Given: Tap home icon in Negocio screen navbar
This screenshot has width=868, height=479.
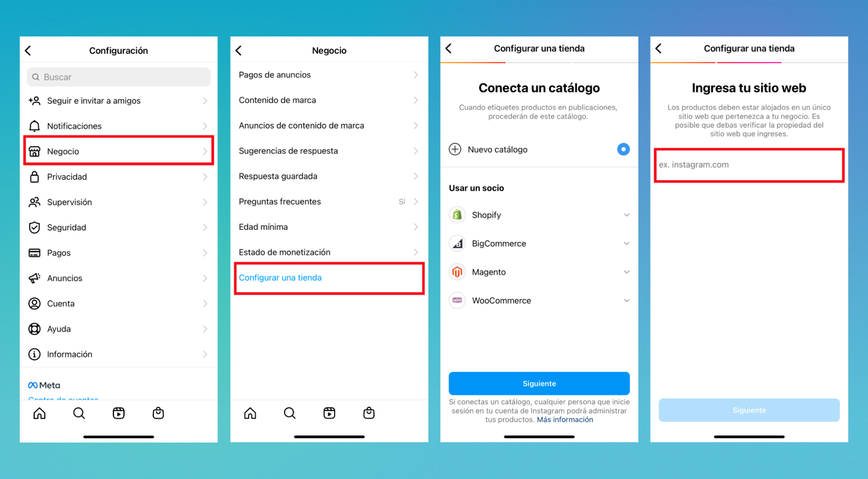Looking at the screenshot, I should point(250,413).
